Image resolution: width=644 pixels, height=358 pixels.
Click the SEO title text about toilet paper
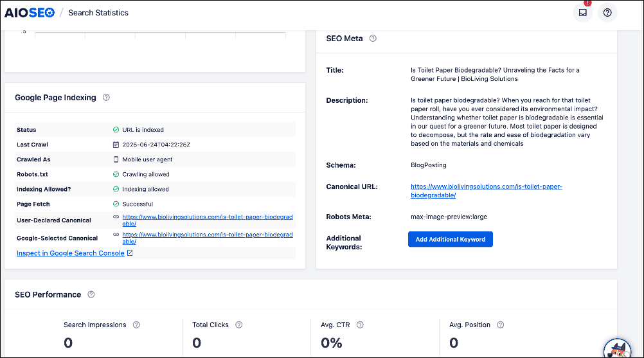pos(495,75)
